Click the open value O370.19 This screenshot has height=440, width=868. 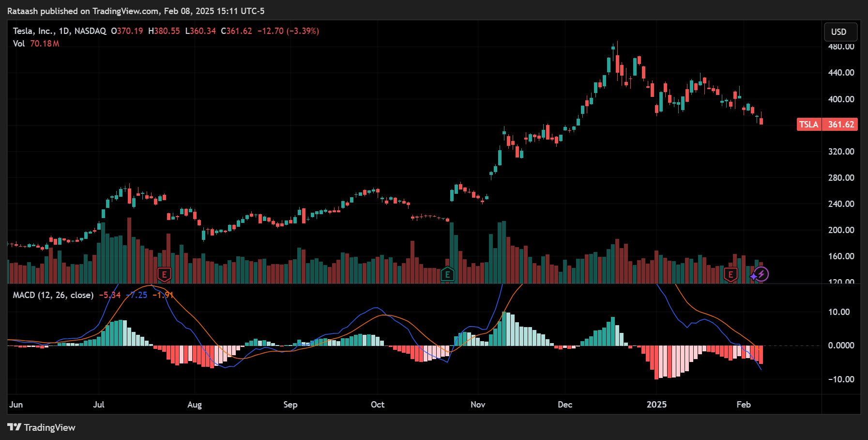click(x=127, y=31)
